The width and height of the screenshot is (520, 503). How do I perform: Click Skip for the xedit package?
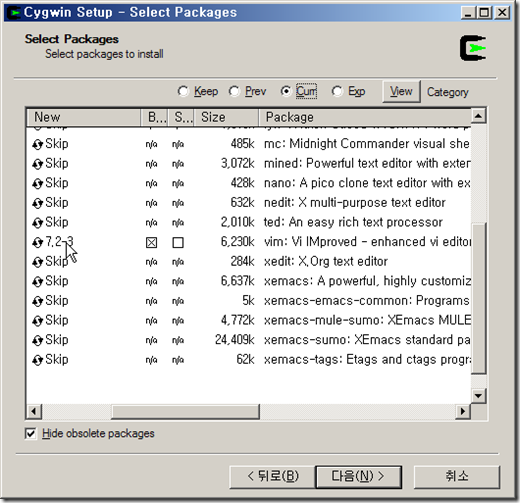tap(57, 261)
